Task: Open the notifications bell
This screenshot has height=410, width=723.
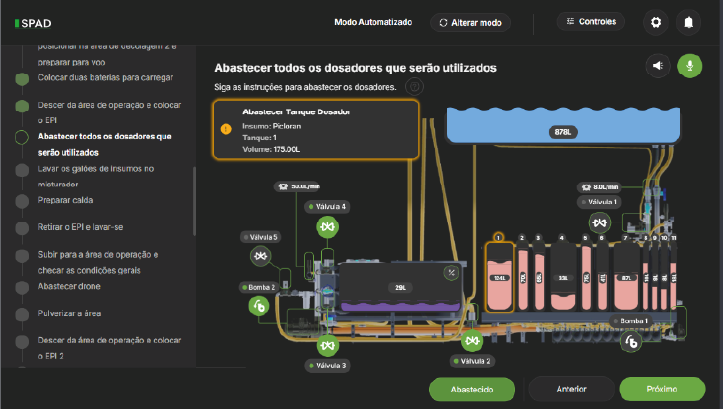Action: point(688,22)
